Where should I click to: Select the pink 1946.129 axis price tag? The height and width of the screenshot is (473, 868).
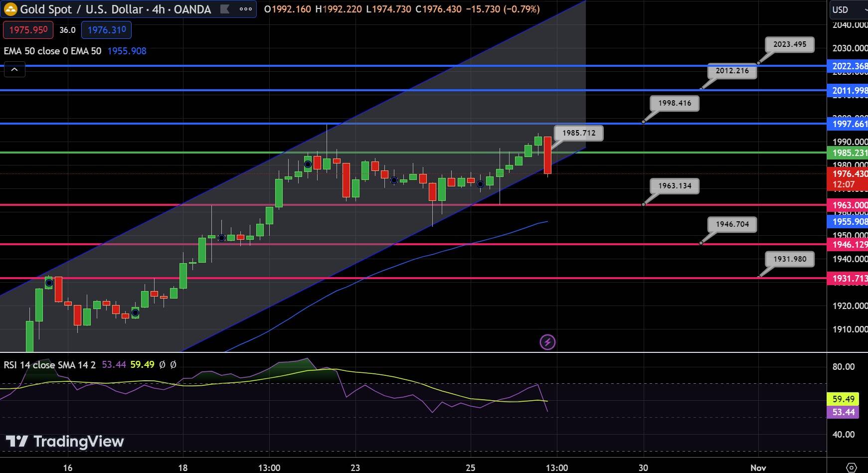click(848, 244)
